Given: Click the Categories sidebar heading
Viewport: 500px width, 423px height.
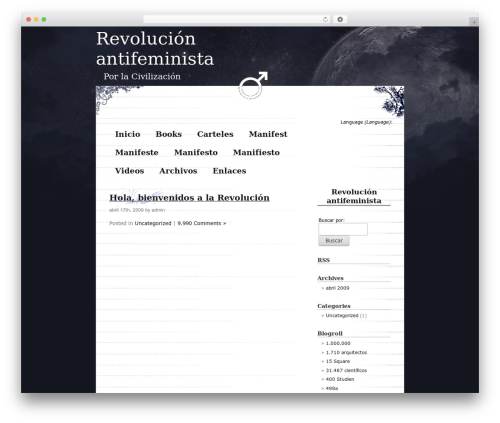Looking at the screenshot, I should (x=334, y=306).
